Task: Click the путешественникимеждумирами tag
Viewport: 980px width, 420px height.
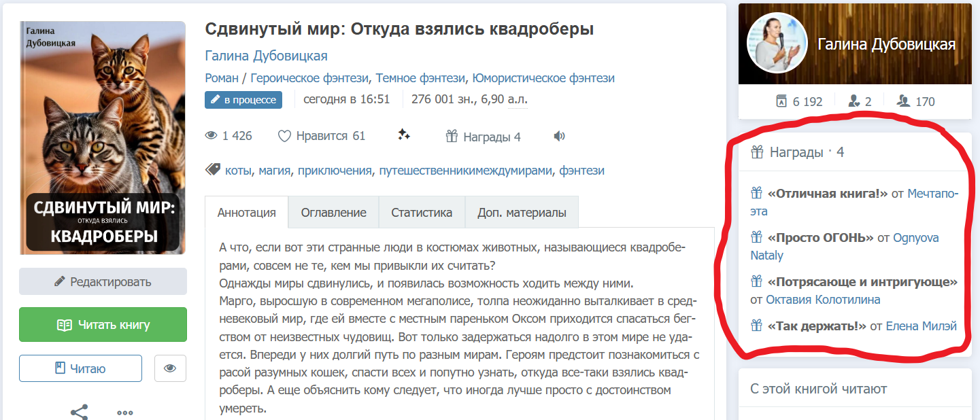Action: [x=465, y=171]
